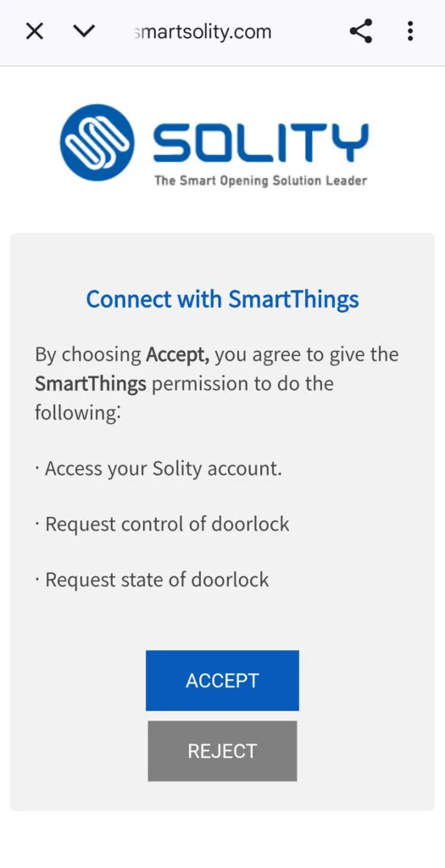Viewport: 445px width, 868px height.
Task: Click the phrase 'permission to do the'
Action: click(x=242, y=384)
